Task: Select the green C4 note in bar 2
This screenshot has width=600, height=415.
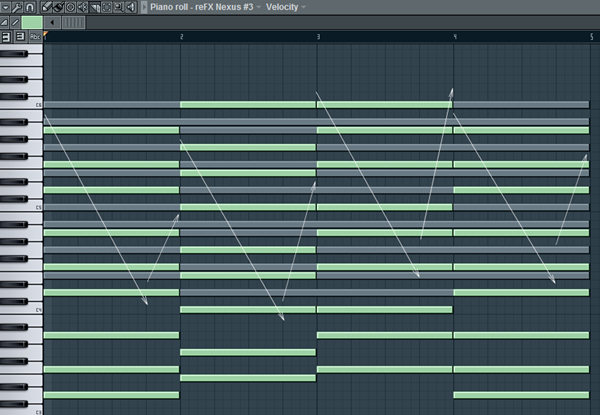Action: (x=248, y=309)
